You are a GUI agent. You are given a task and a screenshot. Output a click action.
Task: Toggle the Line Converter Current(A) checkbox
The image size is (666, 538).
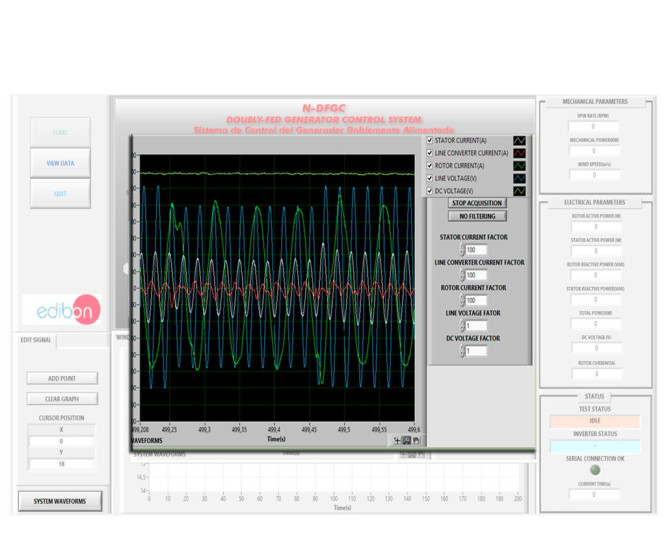[x=431, y=153]
